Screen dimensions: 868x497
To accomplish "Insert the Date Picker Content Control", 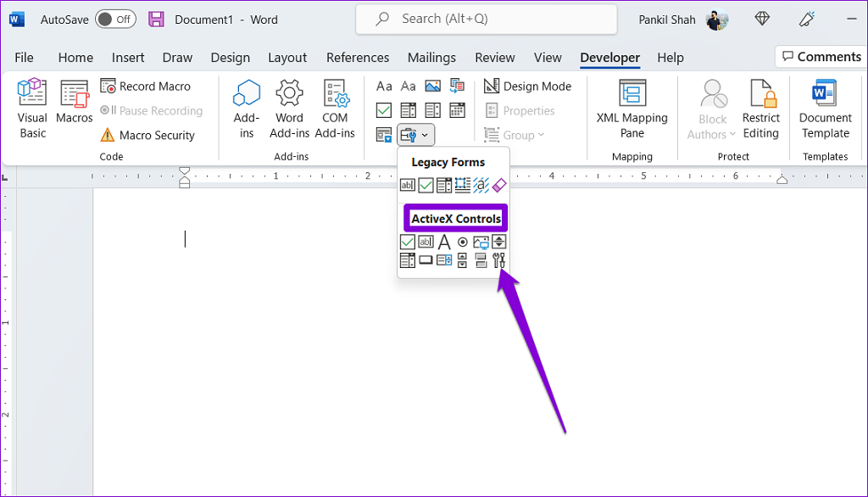I will pos(457,110).
